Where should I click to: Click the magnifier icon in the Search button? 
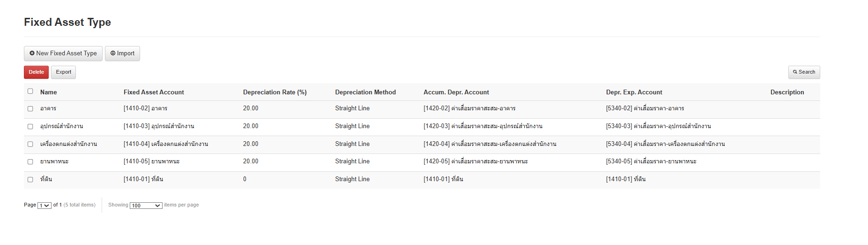tap(795, 72)
